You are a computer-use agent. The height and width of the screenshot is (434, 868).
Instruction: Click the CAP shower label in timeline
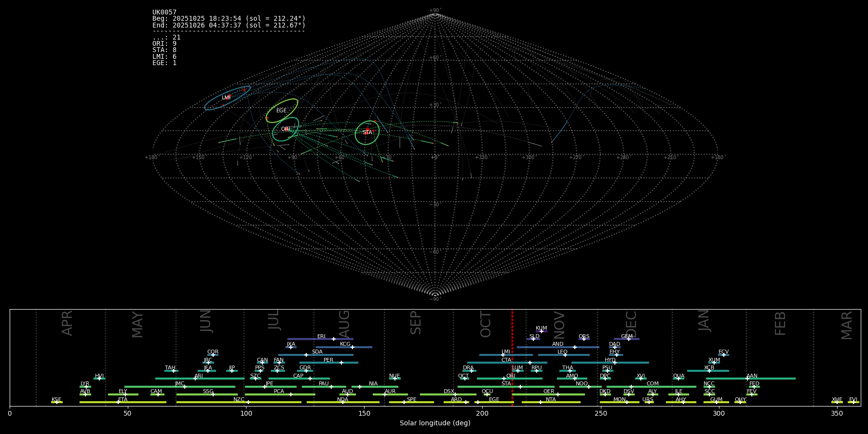click(x=298, y=376)
